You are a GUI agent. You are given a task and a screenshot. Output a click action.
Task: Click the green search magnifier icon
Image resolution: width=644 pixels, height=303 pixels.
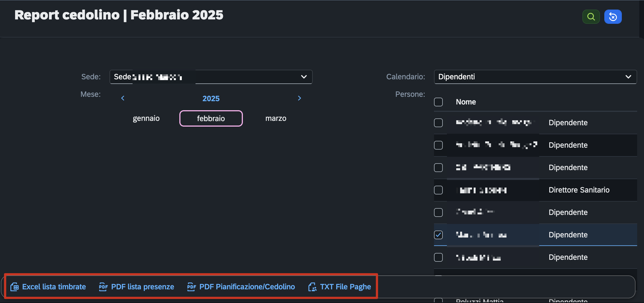coord(591,17)
